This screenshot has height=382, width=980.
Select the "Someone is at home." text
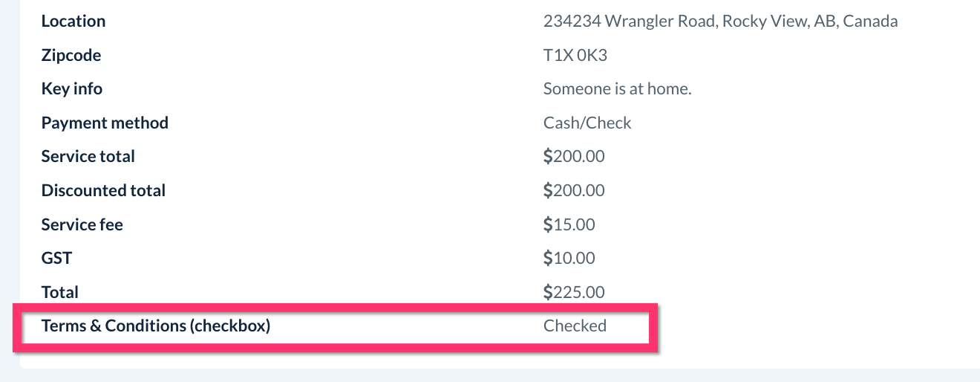(617, 89)
